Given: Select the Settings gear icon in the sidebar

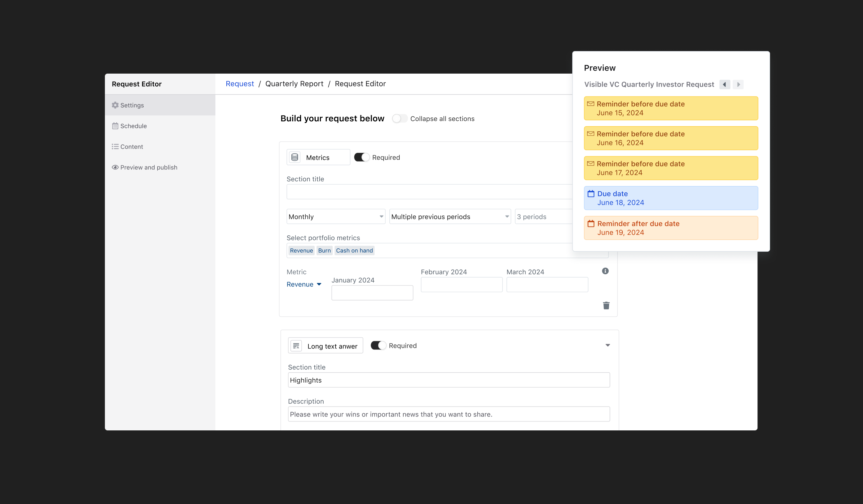Looking at the screenshot, I should point(116,105).
